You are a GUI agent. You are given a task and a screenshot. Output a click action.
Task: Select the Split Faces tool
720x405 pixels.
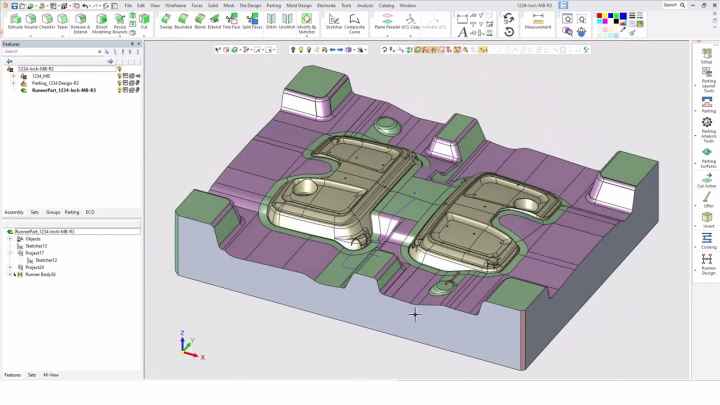tap(251, 19)
